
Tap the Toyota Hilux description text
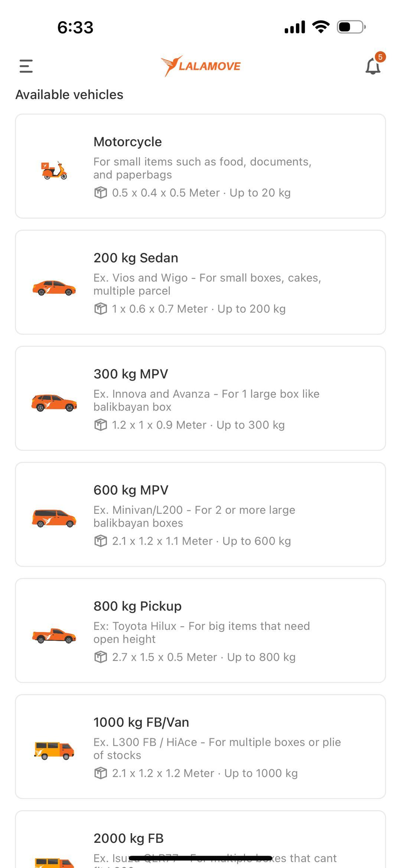(x=202, y=632)
